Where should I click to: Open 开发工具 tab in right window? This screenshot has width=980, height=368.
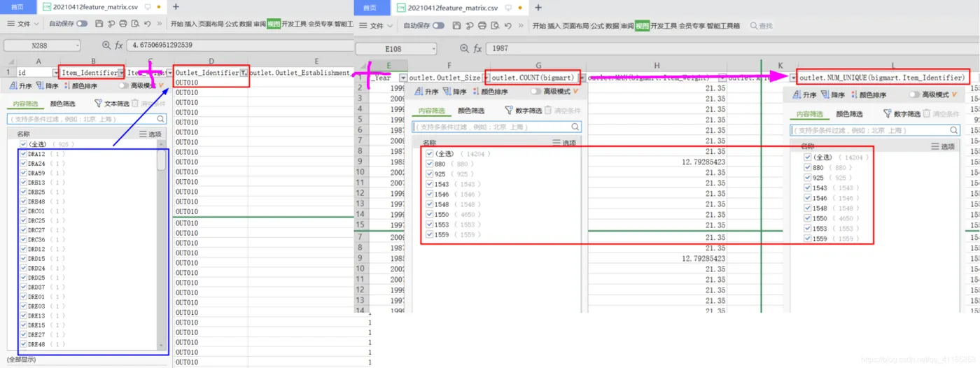tap(664, 25)
